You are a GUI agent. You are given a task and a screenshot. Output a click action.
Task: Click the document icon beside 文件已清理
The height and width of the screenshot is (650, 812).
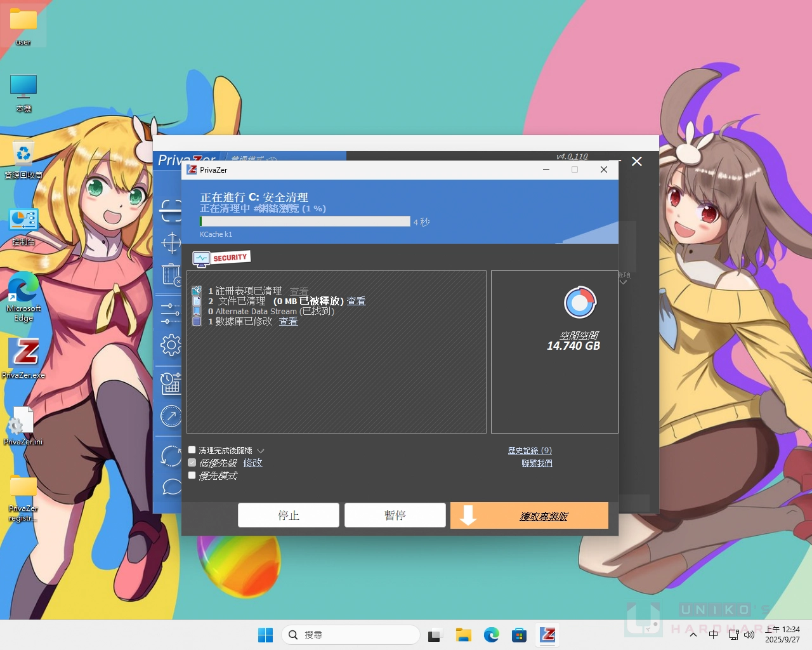pyautogui.click(x=197, y=301)
